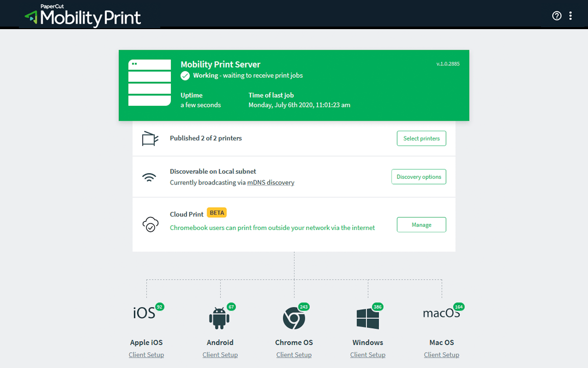Screen dimensions: 588x368
Task: Click the PaperCut Mobility Print logo
Action: (83, 15)
